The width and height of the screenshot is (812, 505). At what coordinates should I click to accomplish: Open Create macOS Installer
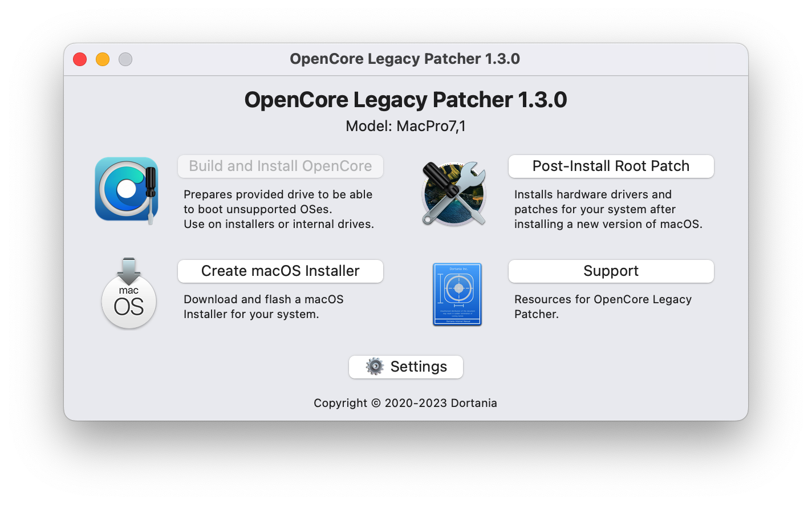[x=281, y=271]
